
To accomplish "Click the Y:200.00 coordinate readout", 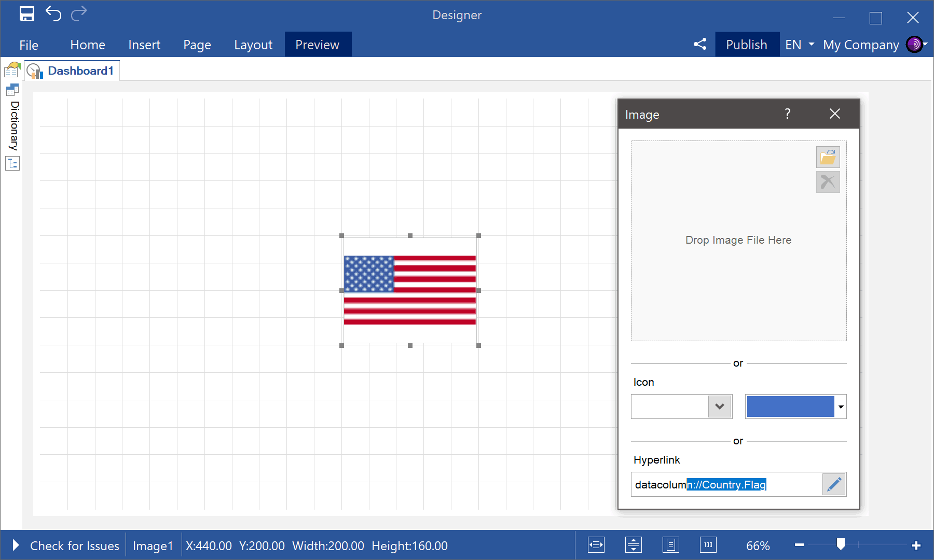I will click(262, 545).
